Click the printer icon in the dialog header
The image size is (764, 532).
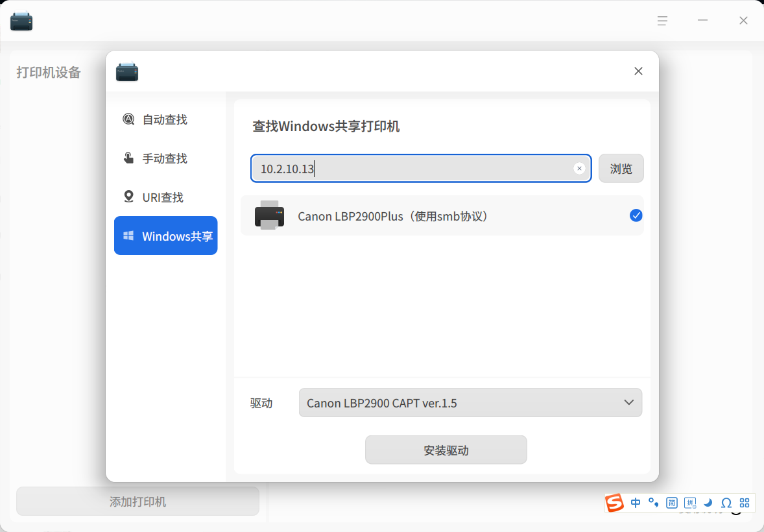coord(127,71)
